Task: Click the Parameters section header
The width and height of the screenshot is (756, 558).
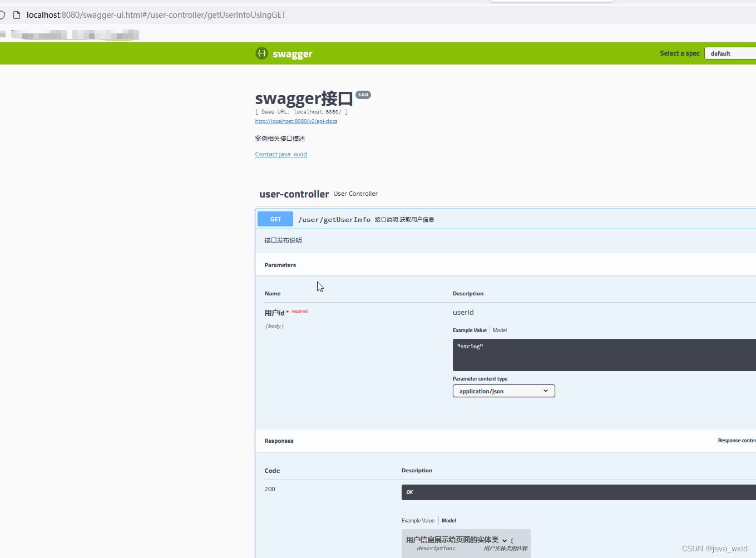Action: [280, 265]
